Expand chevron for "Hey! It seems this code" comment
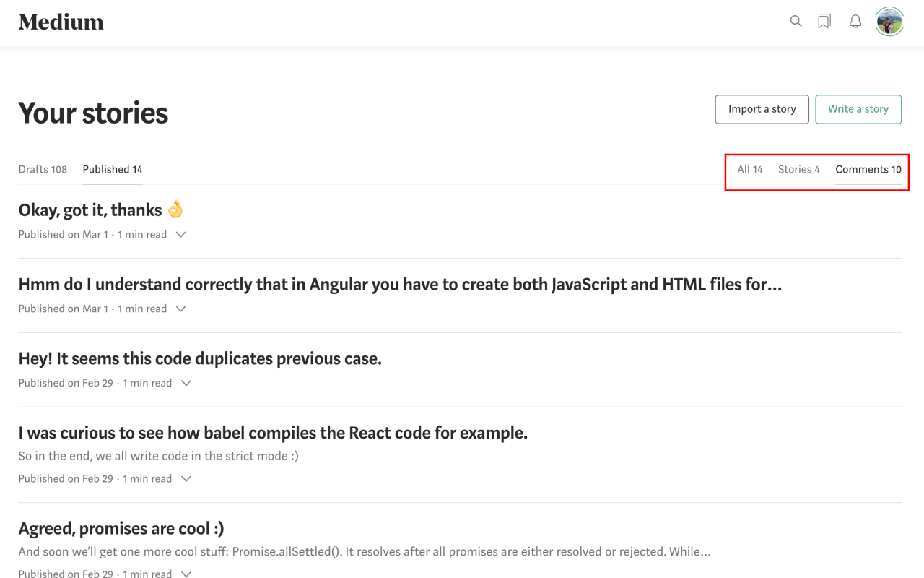Screen dimensions: 924x578 (x=186, y=384)
